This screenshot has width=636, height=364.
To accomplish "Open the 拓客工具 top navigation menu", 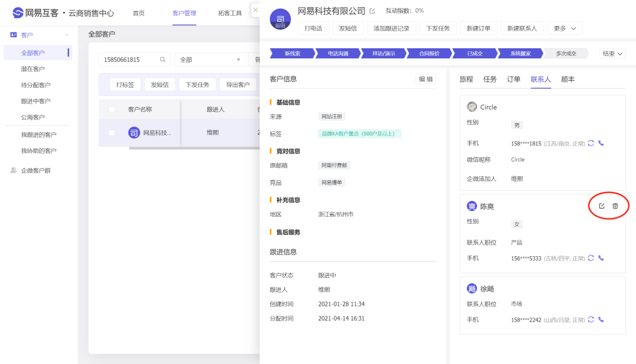I will pyautogui.click(x=230, y=13).
